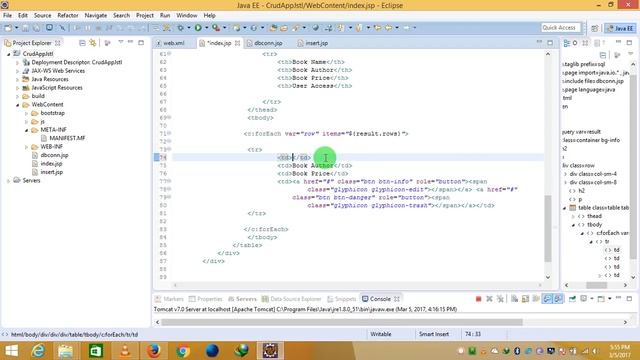The width and height of the screenshot is (640, 360).
Task: Switch to the insert.jsp editor tab
Action: [x=316, y=43]
